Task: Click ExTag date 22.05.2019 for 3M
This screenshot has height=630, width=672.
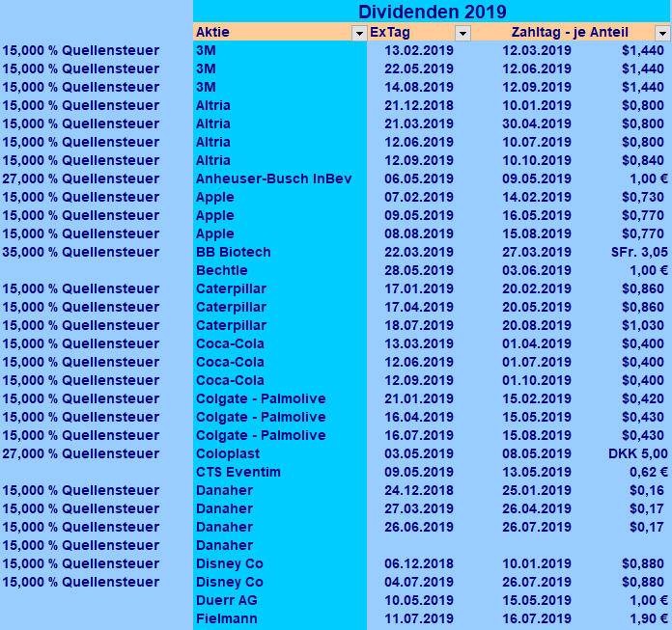Action: [419, 68]
